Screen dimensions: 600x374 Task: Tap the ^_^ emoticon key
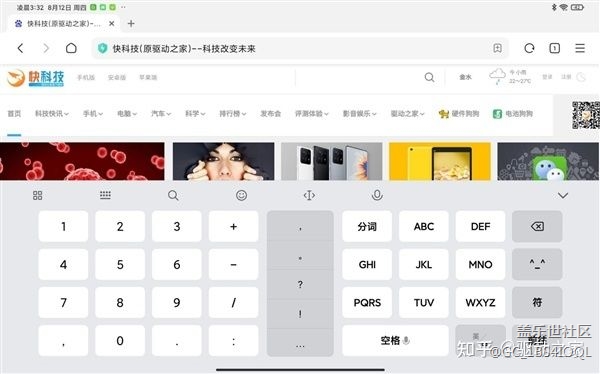tap(537, 264)
